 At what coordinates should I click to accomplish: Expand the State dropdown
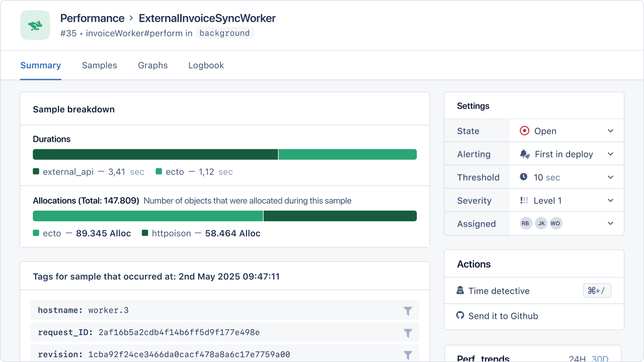pyautogui.click(x=610, y=131)
